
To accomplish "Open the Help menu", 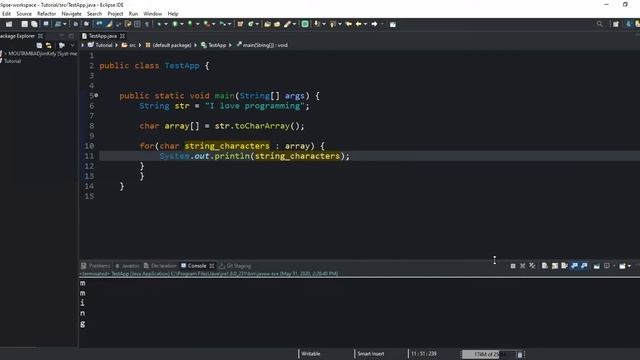I will coord(173,14).
